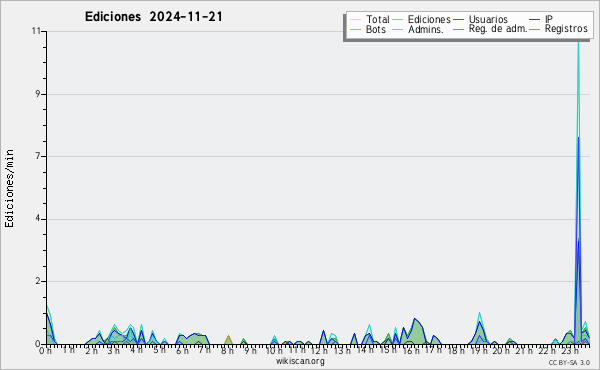
Task: Click the '3 h' x-axis label
Action: pos(113,350)
